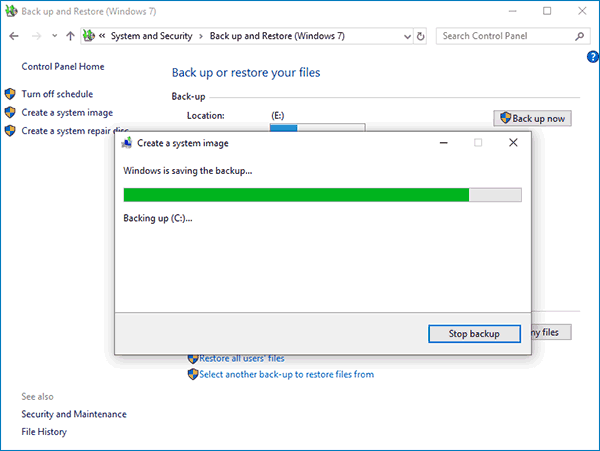This screenshot has width=600, height=451.
Task: Click the Create a system image title icon
Action: pyautogui.click(x=127, y=143)
